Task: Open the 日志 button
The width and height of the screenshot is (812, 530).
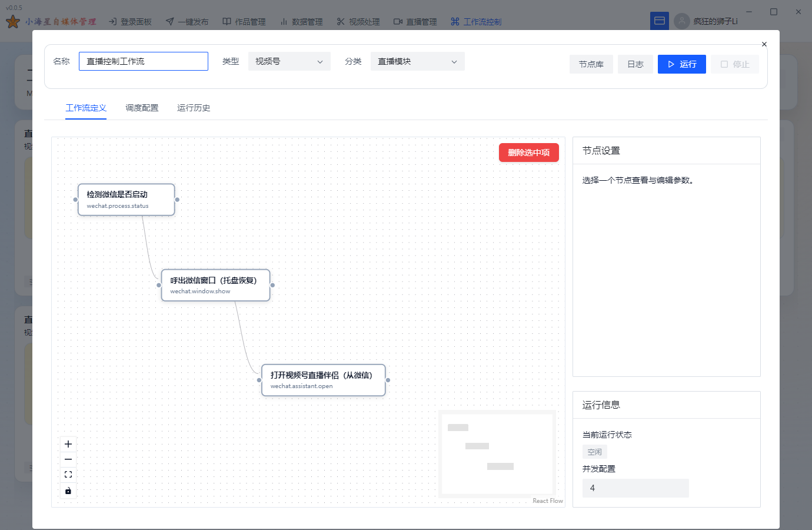Action: (635, 64)
